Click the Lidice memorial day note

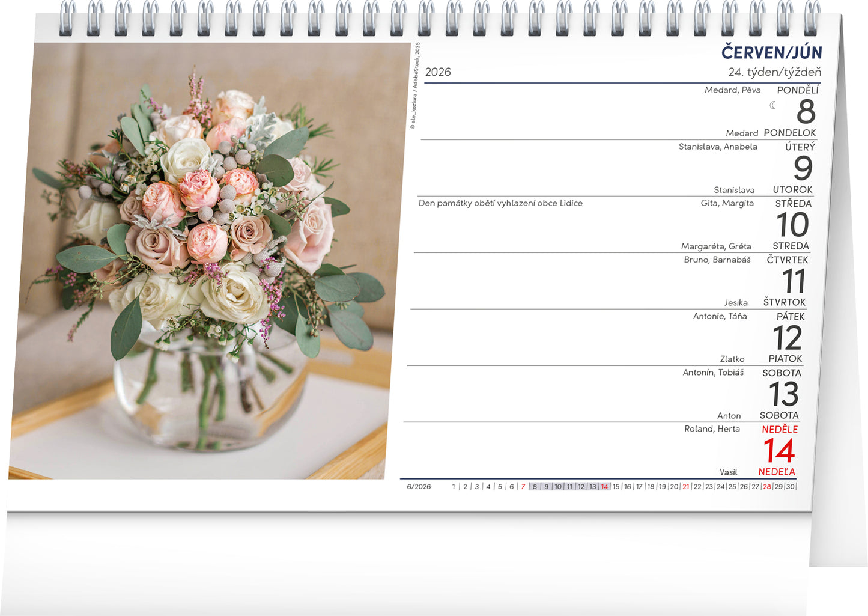[500, 203]
